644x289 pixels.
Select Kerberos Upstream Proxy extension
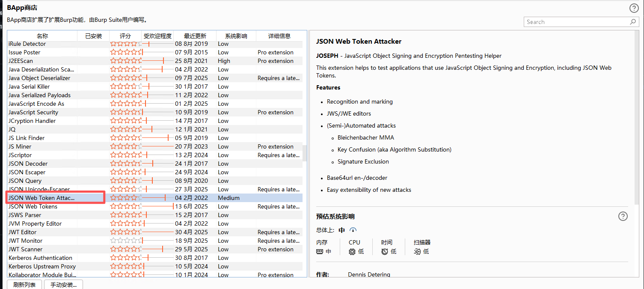(x=155, y=266)
